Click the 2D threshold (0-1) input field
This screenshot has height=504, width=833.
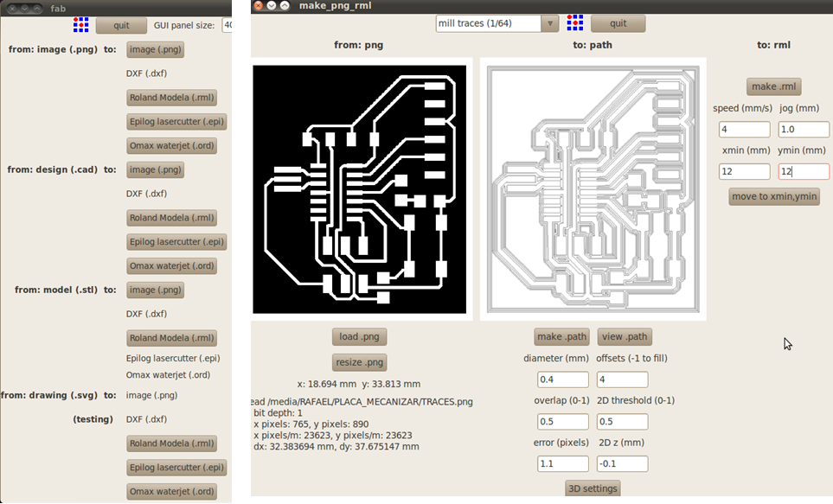pos(622,422)
